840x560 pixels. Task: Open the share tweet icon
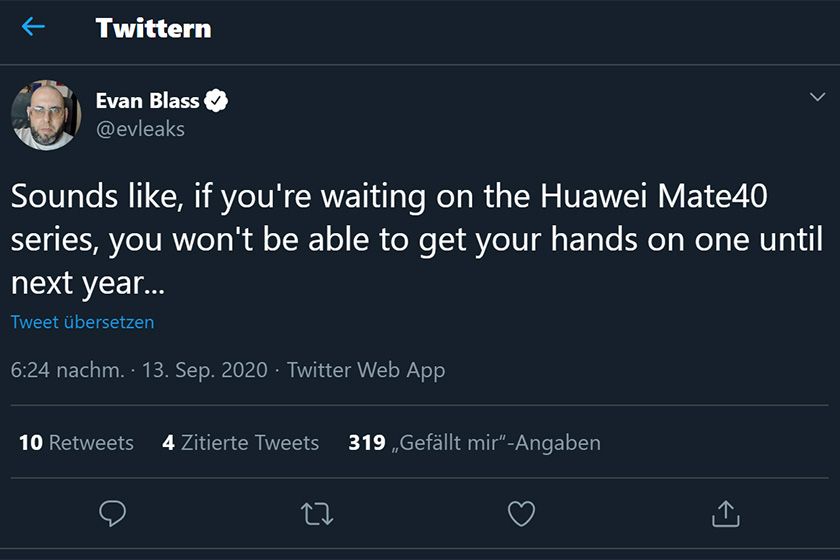click(725, 513)
